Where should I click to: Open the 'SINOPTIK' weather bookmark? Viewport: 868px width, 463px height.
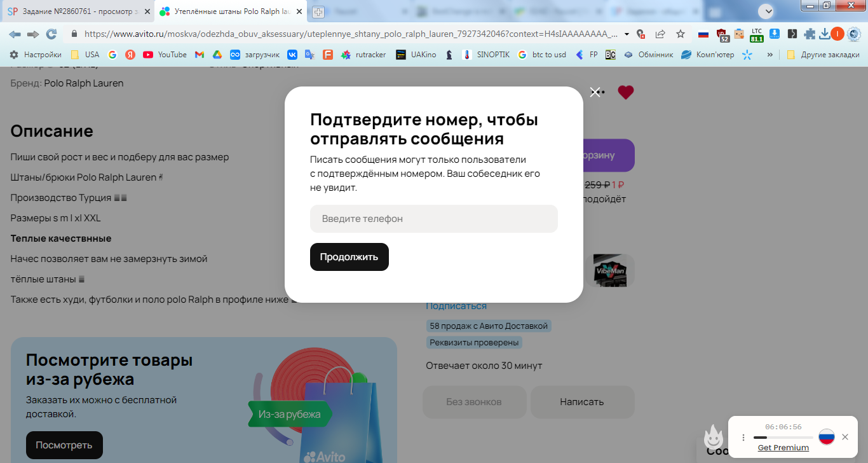click(x=486, y=55)
